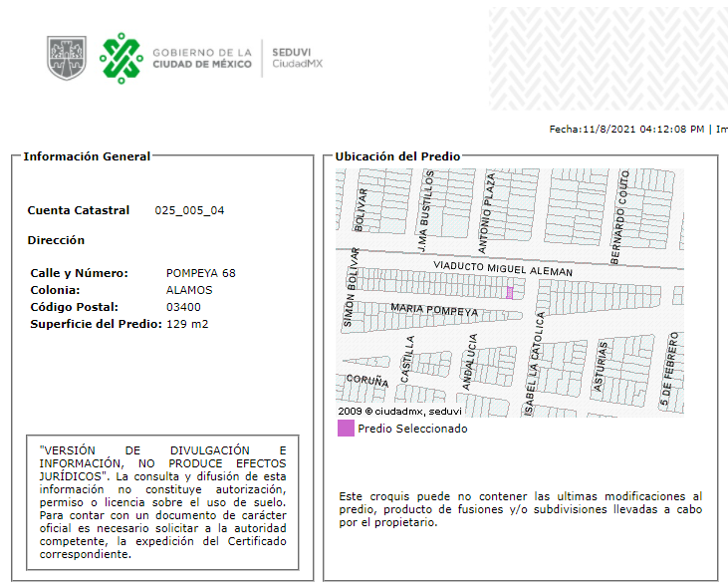728x587 pixels.
Task: Click the CORUÑA street label
Action: coord(367,380)
